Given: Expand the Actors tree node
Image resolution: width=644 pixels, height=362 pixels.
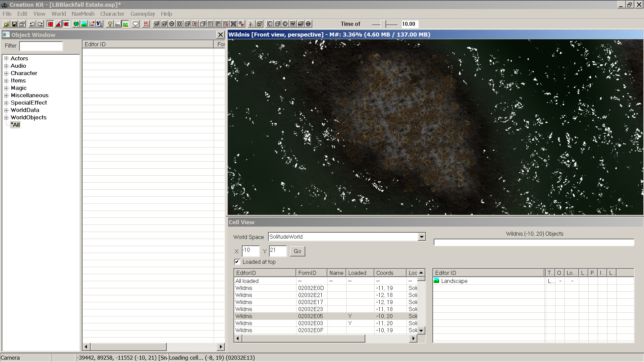Looking at the screenshot, I should point(6,58).
